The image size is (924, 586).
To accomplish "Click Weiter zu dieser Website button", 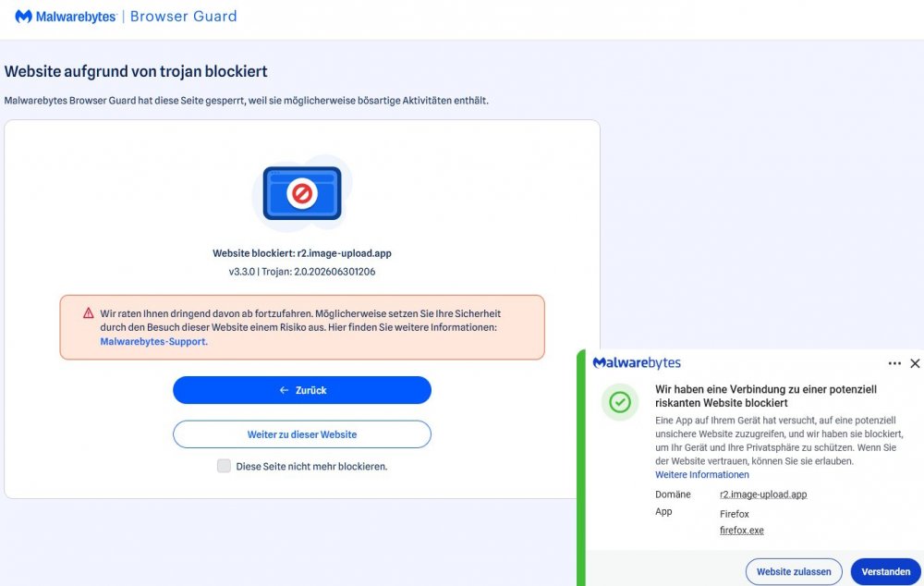I will 302,434.
